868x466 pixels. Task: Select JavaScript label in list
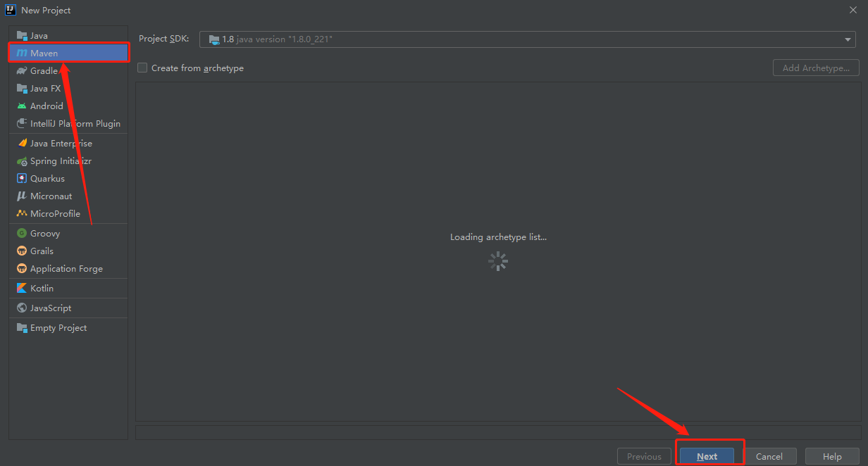tap(51, 308)
